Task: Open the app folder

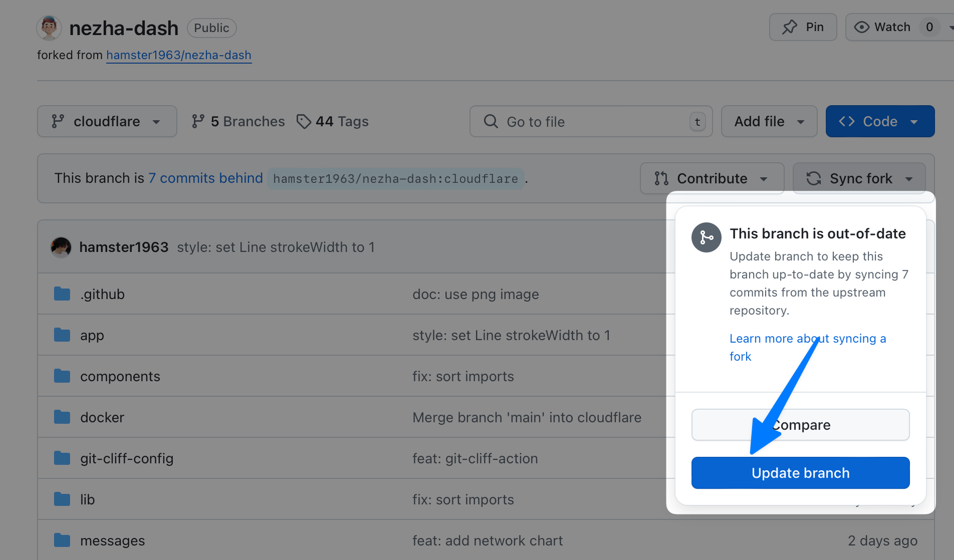Action: click(92, 335)
